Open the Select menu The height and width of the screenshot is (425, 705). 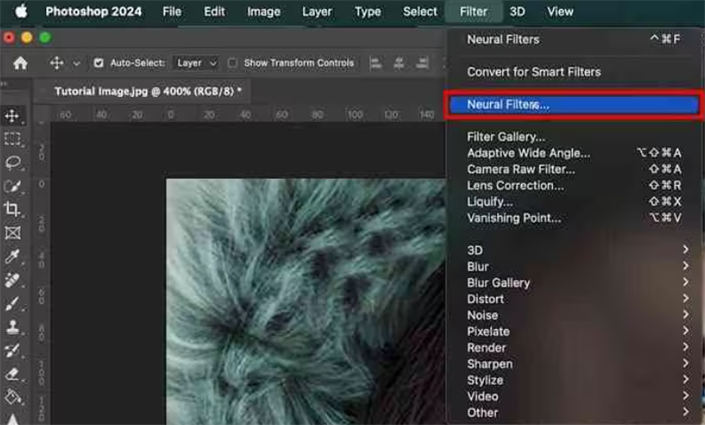419,11
